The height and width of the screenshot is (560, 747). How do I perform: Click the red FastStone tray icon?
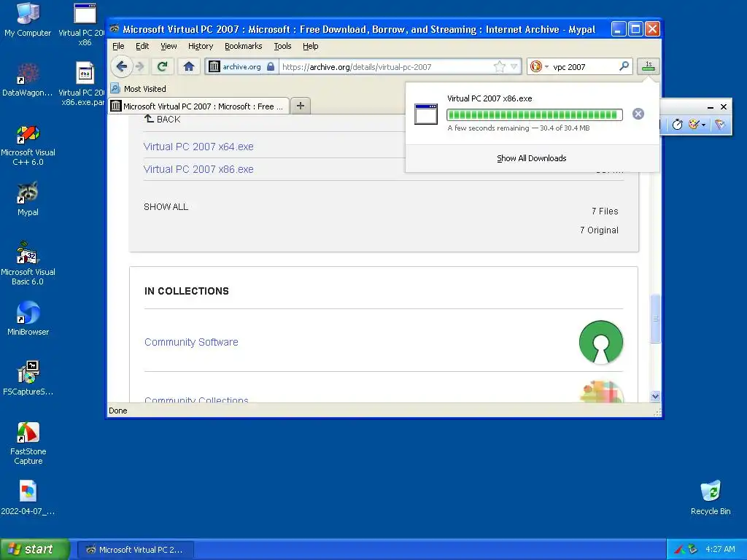[679, 549]
